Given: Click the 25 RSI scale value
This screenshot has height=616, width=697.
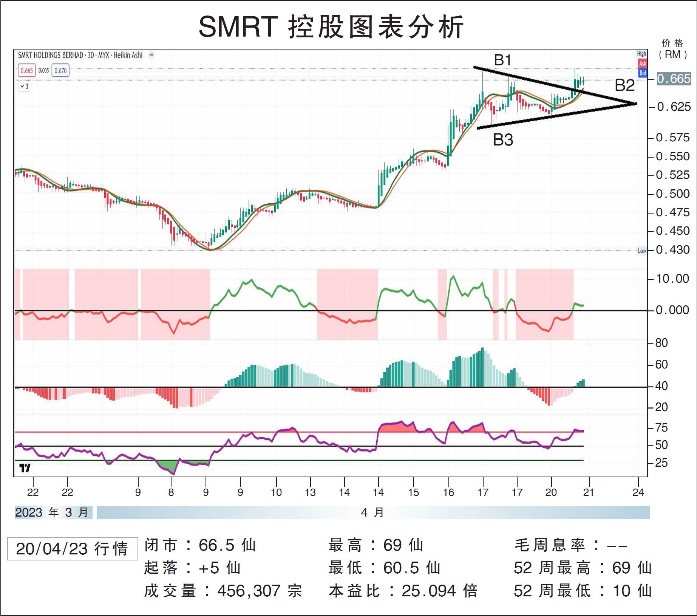Looking at the screenshot, I should 661,463.
